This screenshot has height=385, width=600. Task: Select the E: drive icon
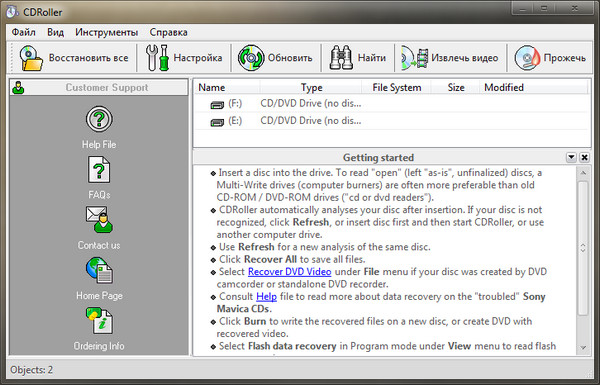(x=217, y=122)
